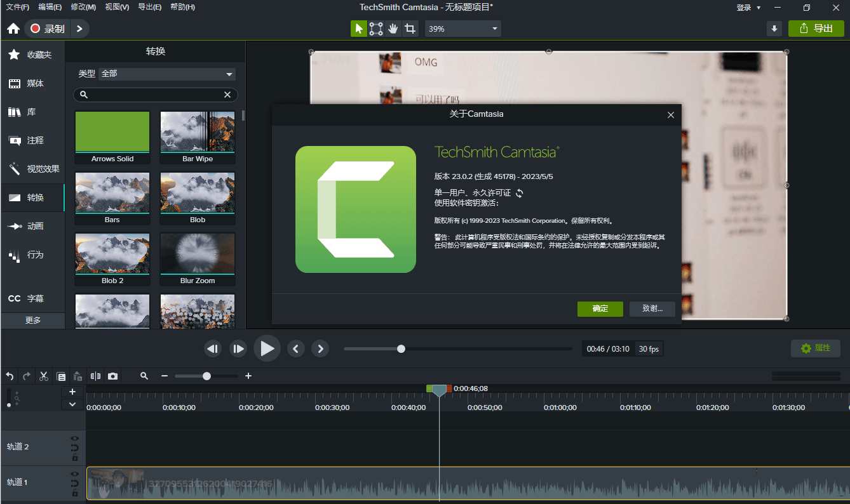Switch to the CC 字幕 tab
The width and height of the screenshot is (850, 504).
click(x=32, y=298)
